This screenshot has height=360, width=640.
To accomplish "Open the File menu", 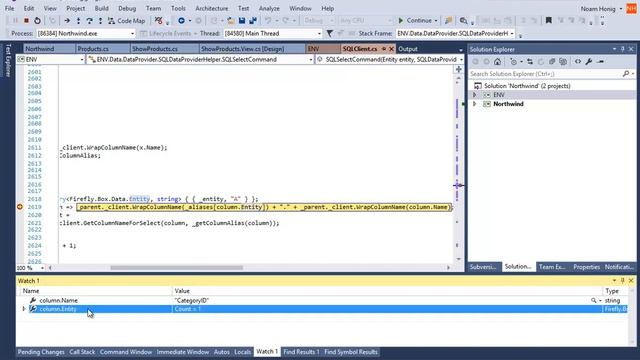I will (x=9, y=8).
